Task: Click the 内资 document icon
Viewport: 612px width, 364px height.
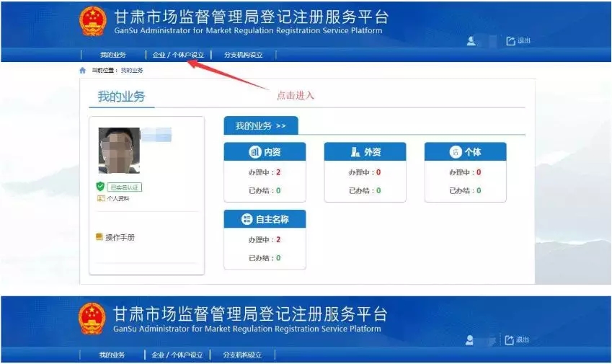Action: point(255,152)
